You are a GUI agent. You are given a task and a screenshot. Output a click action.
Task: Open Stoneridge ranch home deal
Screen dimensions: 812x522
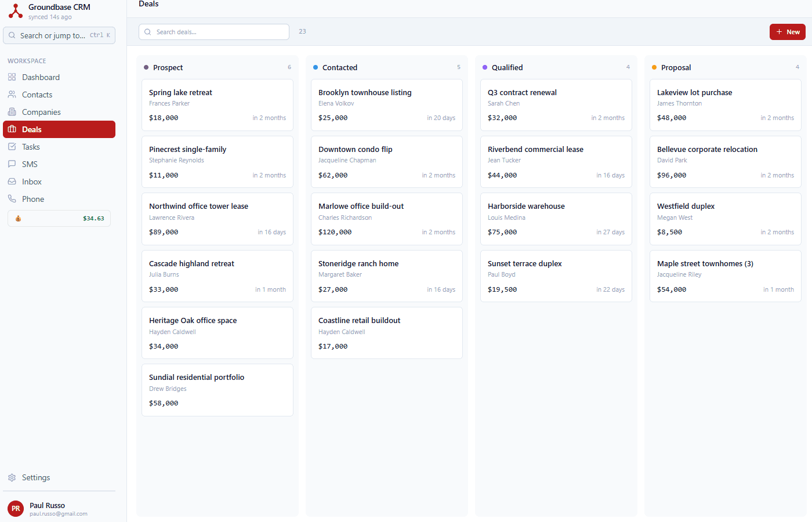coord(387,276)
